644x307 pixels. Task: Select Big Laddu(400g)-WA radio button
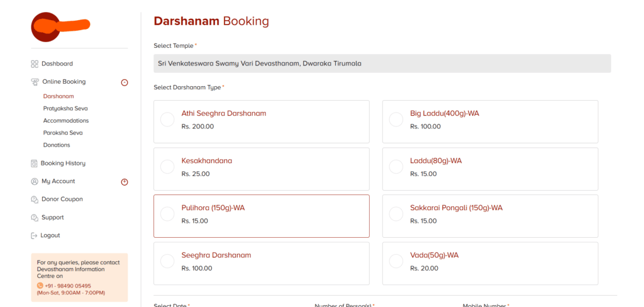(x=396, y=120)
